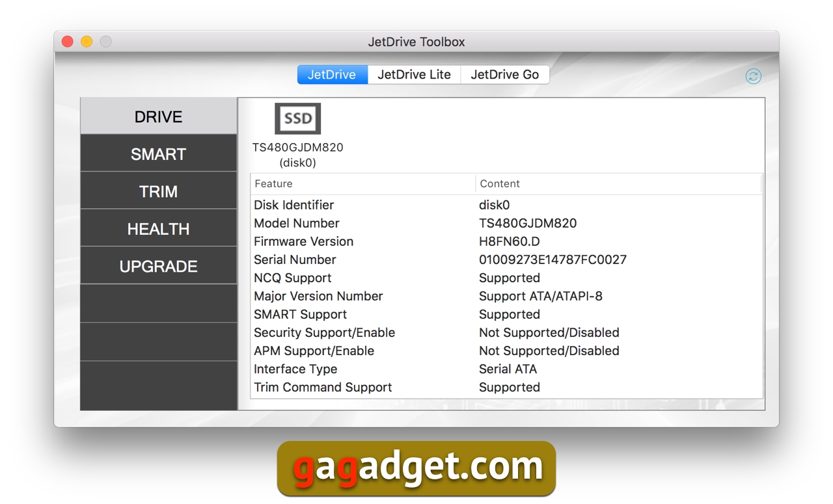Select the Disk Identifier row

tap(506, 205)
